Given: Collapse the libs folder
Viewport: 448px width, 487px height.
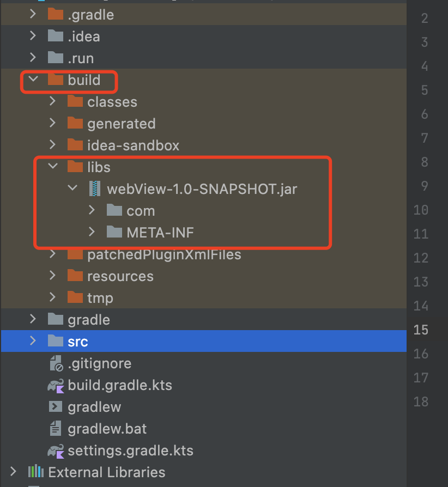Looking at the screenshot, I should tap(53, 167).
